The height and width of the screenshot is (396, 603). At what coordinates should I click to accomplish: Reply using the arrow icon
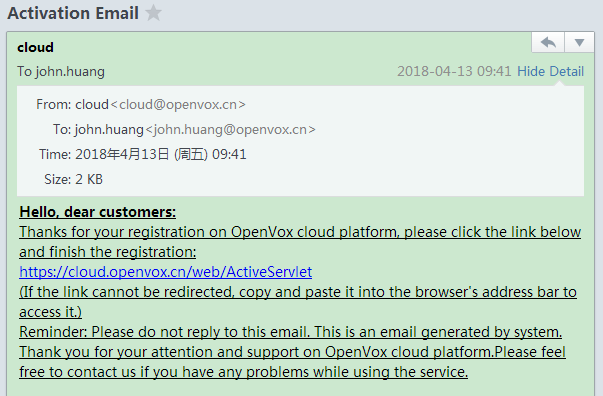[x=548, y=42]
